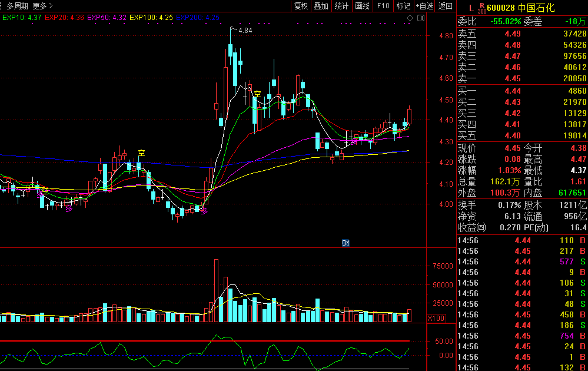The height and width of the screenshot is (371, 588).
Task: Click 卖三 ask price 4.47
Action: (x=513, y=57)
